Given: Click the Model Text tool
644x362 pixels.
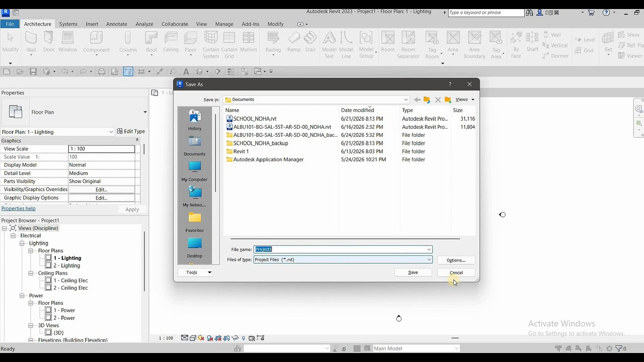Looking at the screenshot, I should pos(329,44).
